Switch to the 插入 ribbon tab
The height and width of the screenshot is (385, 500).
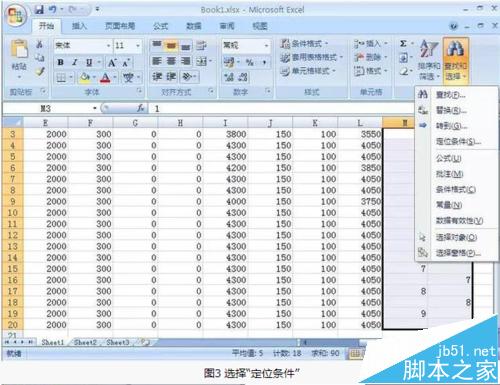[x=79, y=26]
